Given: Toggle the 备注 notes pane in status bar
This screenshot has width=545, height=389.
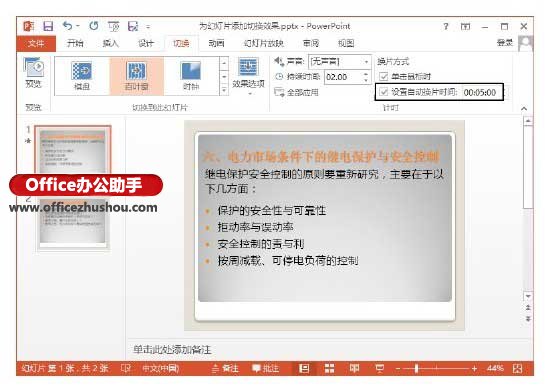Looking at the screenshot, I should 225,368.
